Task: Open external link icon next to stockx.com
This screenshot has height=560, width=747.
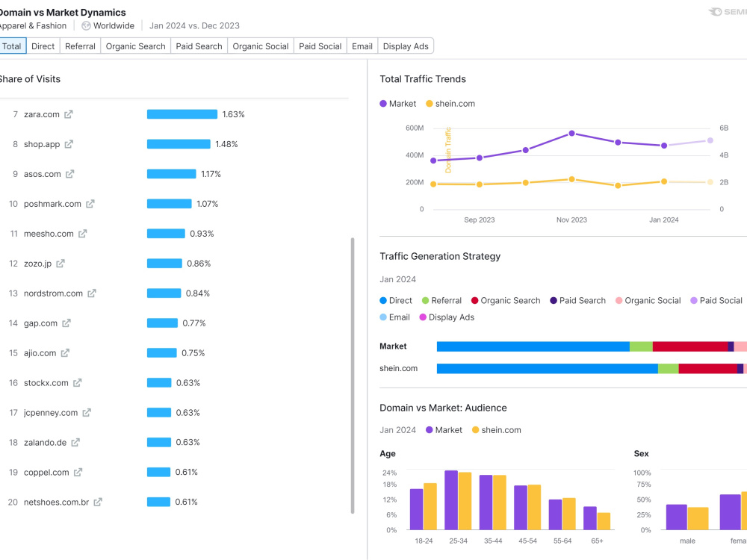Action: [x=78, y=382]
